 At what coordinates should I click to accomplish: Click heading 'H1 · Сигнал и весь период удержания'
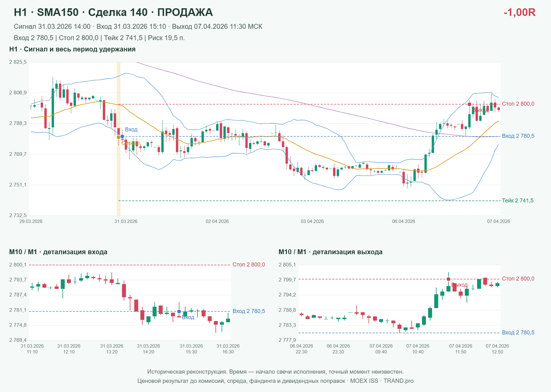coord(72,49)
